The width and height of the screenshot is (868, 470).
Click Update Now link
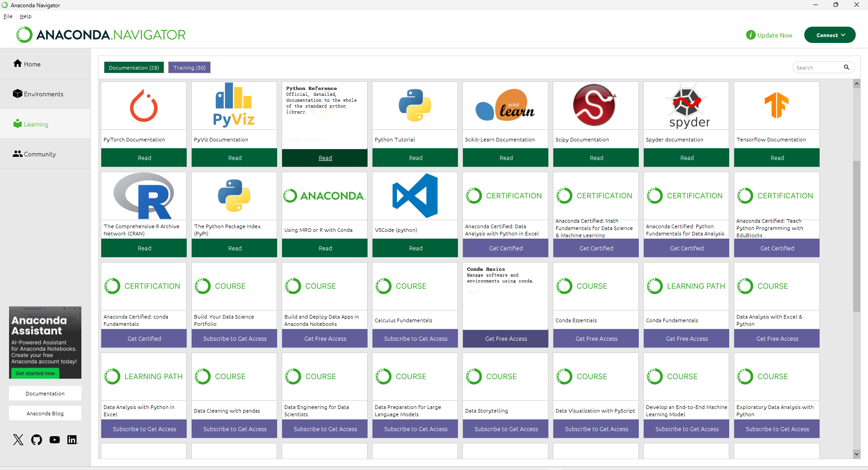[x=774, y=35]
